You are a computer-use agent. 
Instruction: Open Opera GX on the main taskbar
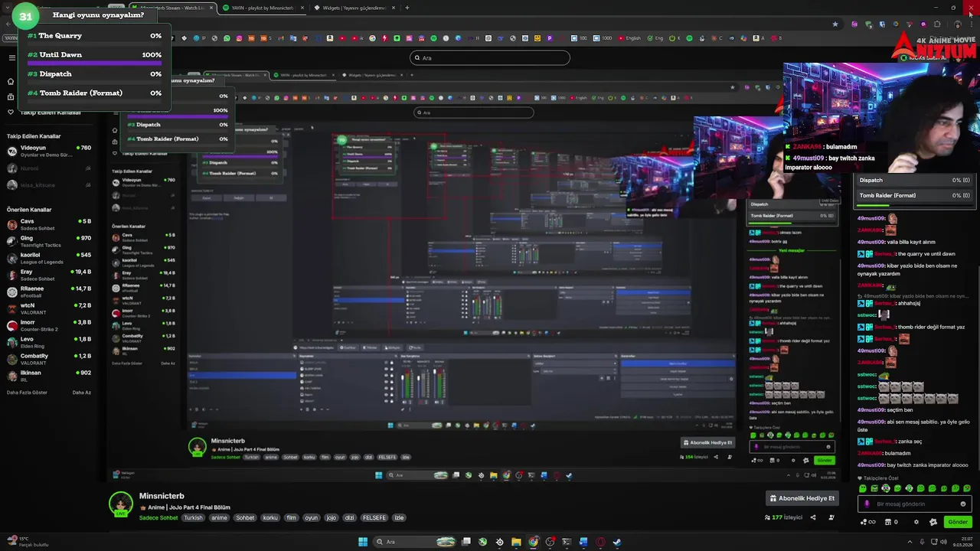point(600,542)
